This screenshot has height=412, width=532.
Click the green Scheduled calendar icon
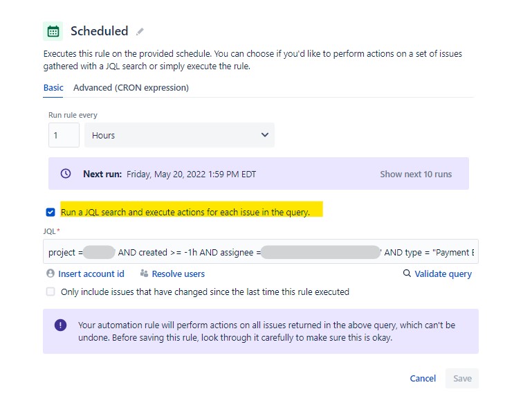53,31
